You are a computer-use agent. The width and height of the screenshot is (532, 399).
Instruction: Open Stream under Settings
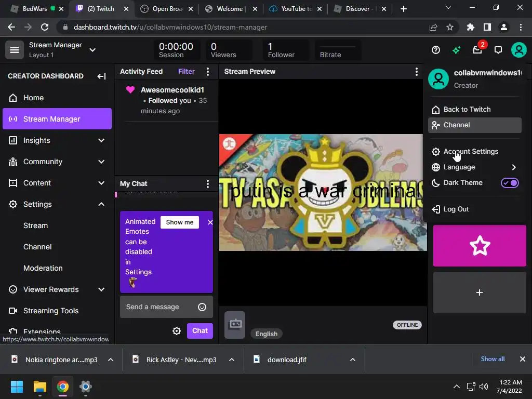coord(57,225)
